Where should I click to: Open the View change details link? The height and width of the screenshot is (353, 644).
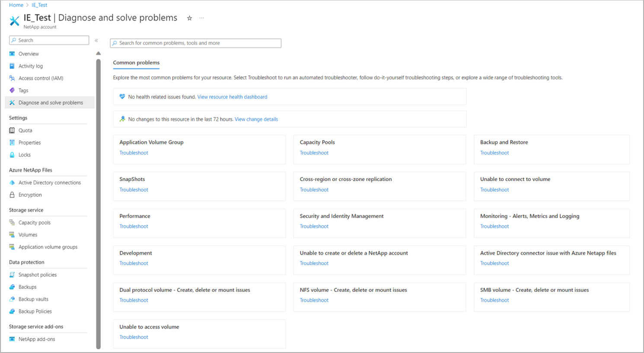point(256,119)
